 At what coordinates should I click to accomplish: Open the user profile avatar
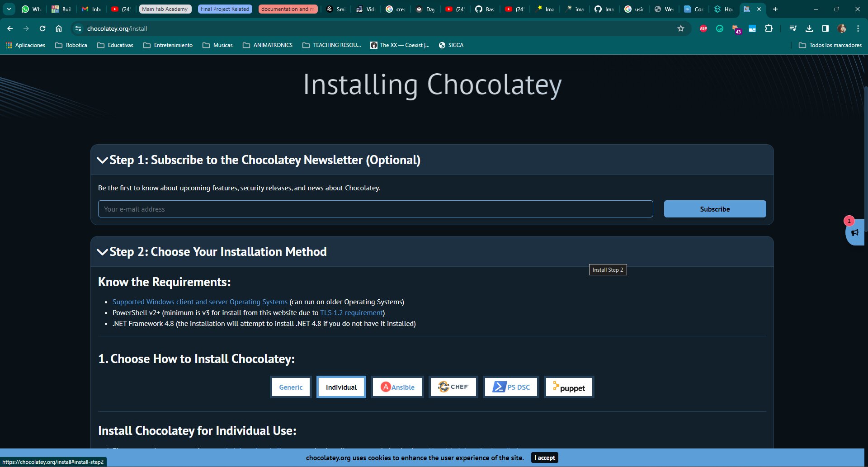842,28
